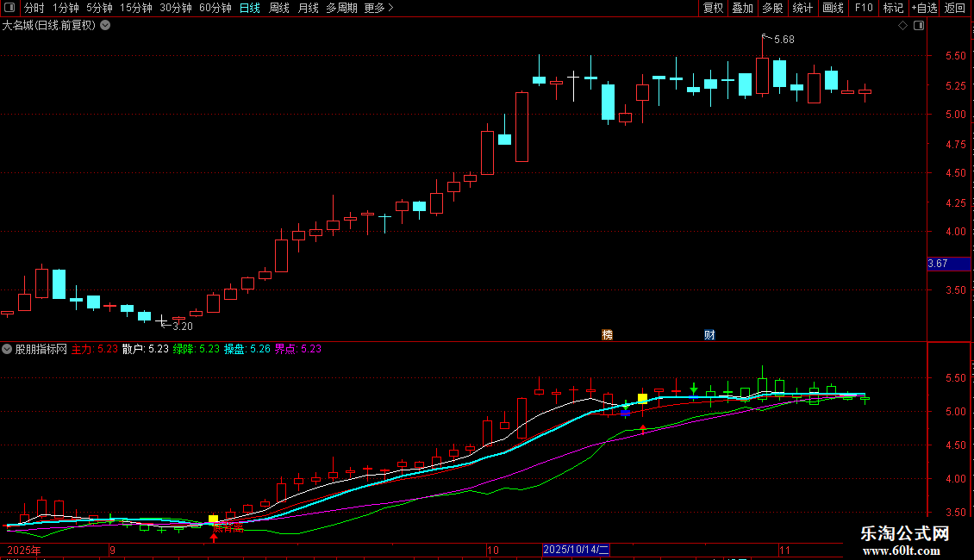Click the 5.68 high price label
Image resolution: width=974 pixels, height=560 pixels.
(x=784, y=40)
